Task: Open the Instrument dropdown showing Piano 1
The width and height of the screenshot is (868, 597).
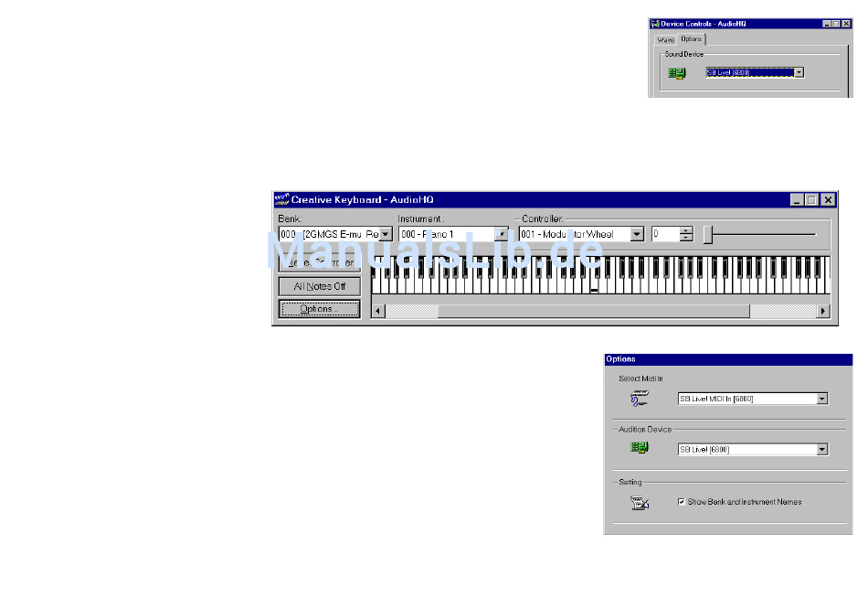Action: 501,234
